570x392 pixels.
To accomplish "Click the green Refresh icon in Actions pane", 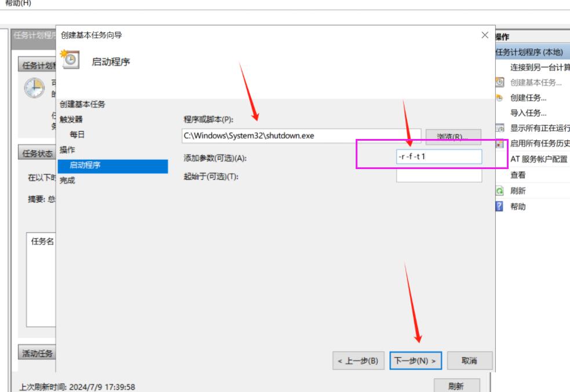I will point(500,191).
